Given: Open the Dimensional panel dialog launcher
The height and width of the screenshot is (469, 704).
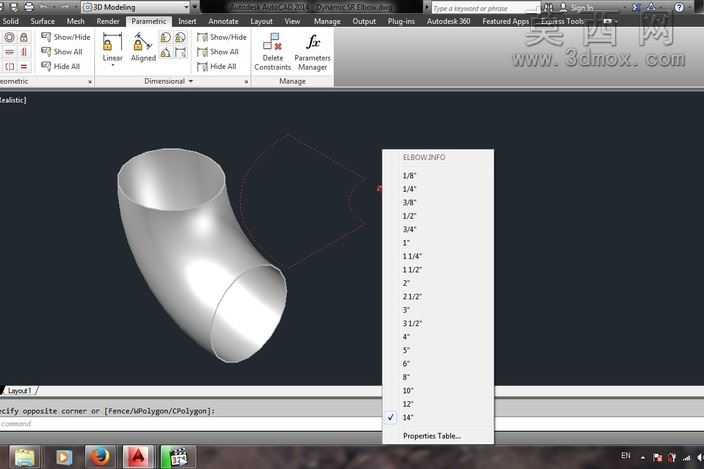Looking at the screenshot, I should click(x=246, y=82).
